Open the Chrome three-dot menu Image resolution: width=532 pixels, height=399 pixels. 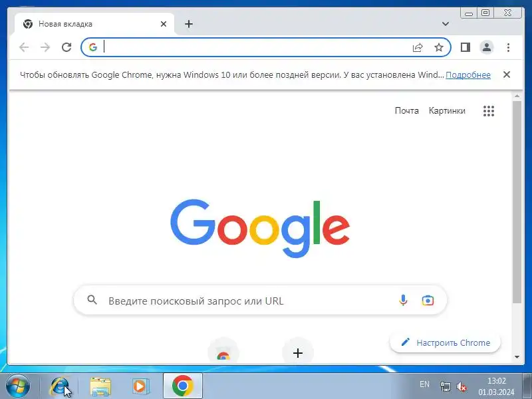coord(508,47)
